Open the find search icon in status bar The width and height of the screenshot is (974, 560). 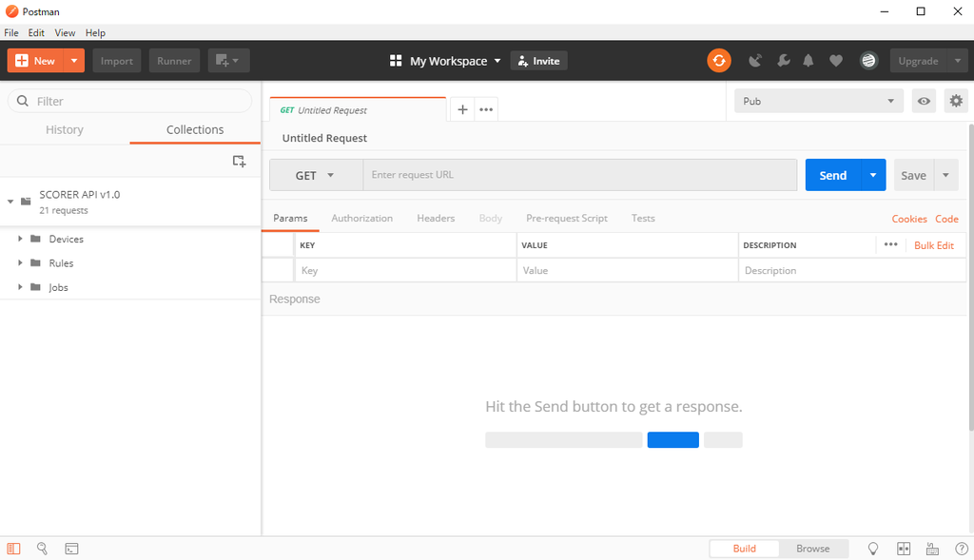42,549
